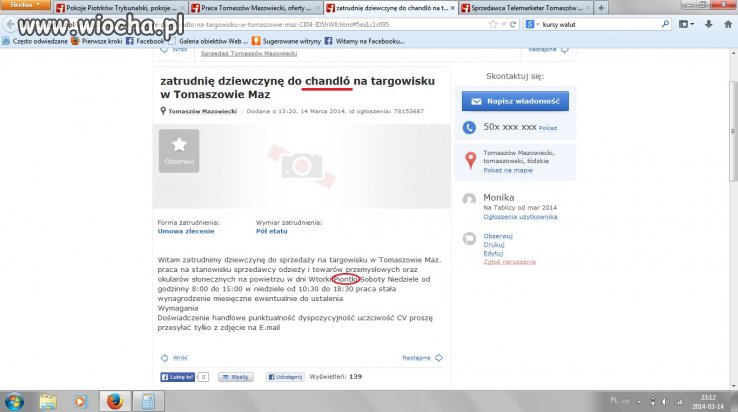Viewport: 738px width, 412px height.
Task: Click Drukuj link
Action: 494,245
